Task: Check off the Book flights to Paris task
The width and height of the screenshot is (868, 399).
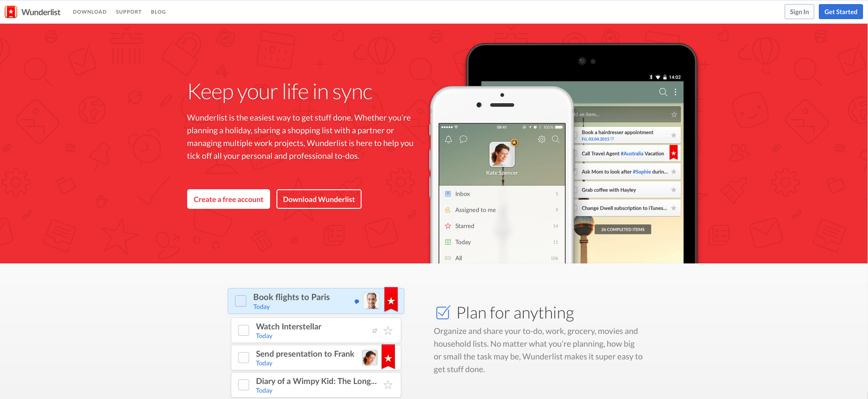Action: tap(240, 301)
